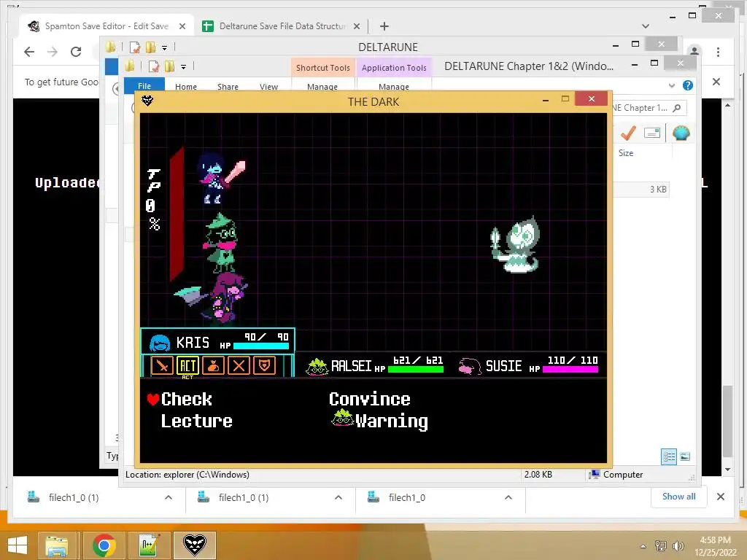Image resolution: width=747 pixels, height=560 pixels.
Task: Click Ralsei's green HP bar
Action: point(416,369)
